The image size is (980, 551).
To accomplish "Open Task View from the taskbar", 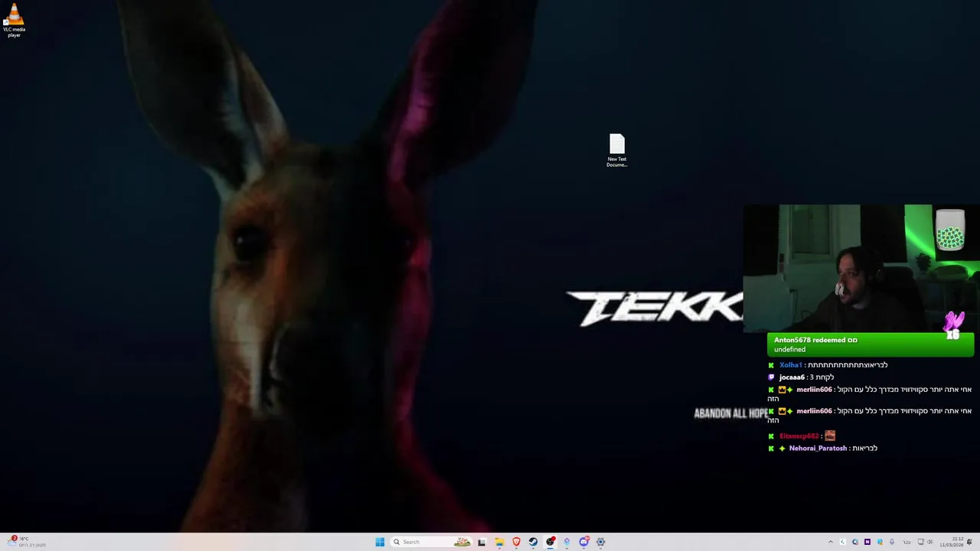I will coord(482,542).
